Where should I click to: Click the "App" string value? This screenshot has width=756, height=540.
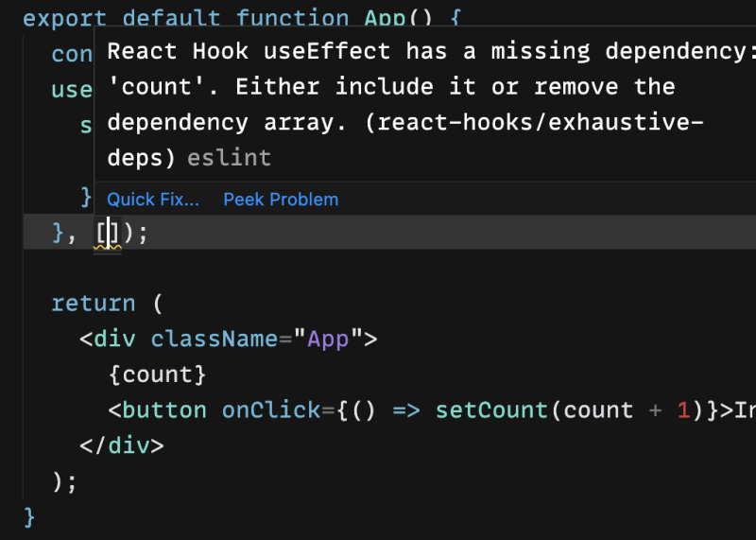pyautogui.click(x=328, y=339)
